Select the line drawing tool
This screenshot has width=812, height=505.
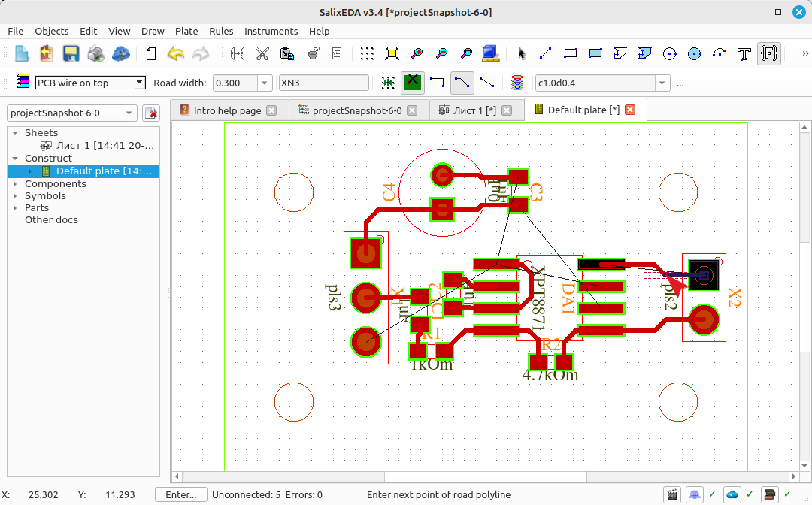(x=545, y=53)
